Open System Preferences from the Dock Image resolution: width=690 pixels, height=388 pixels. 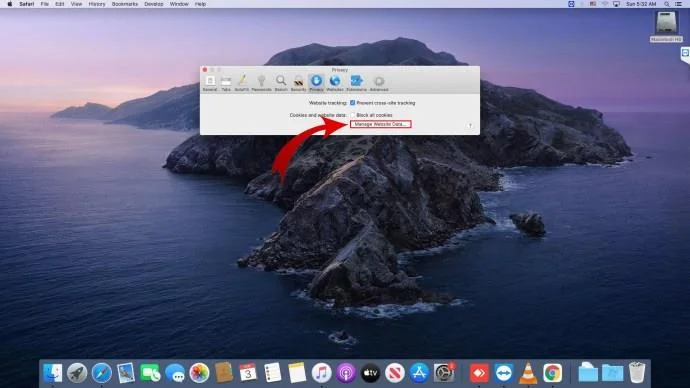click(x=444, y=373)
